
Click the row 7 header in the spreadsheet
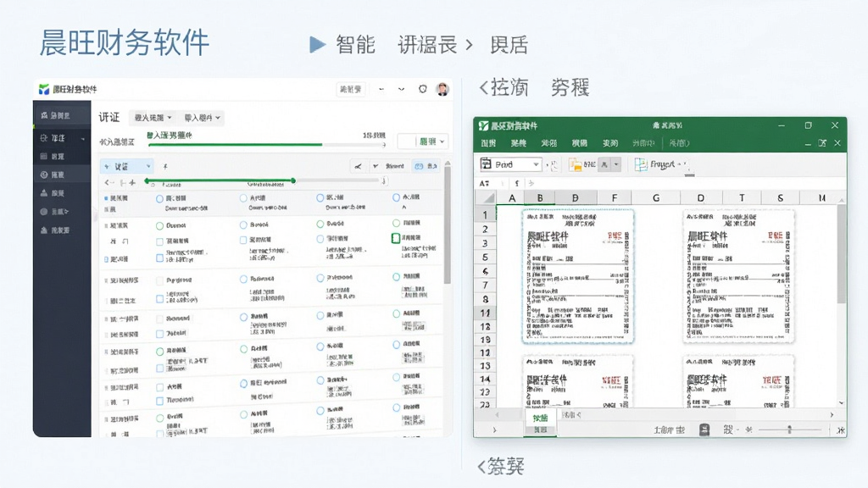tap(486, 285)
